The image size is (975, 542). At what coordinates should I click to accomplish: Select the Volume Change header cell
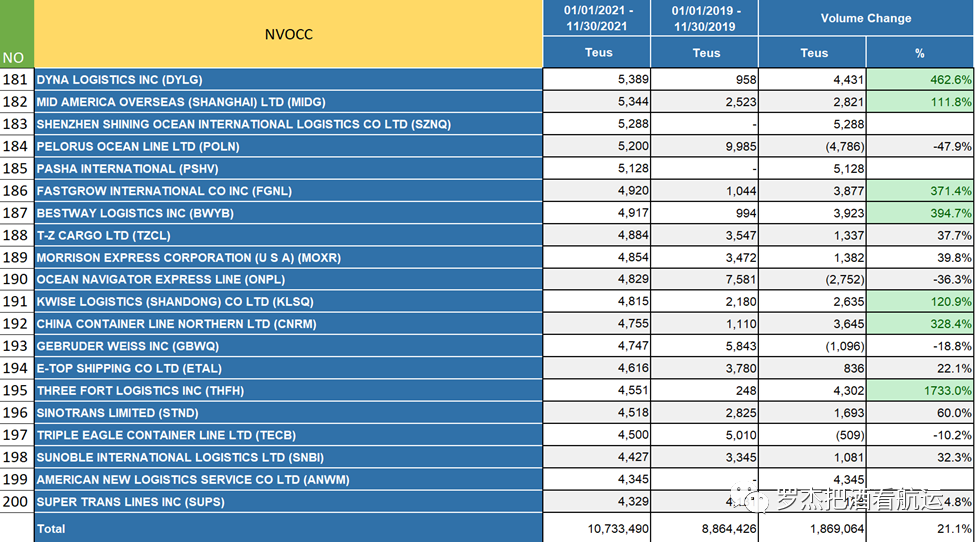[x=865, y=18]
